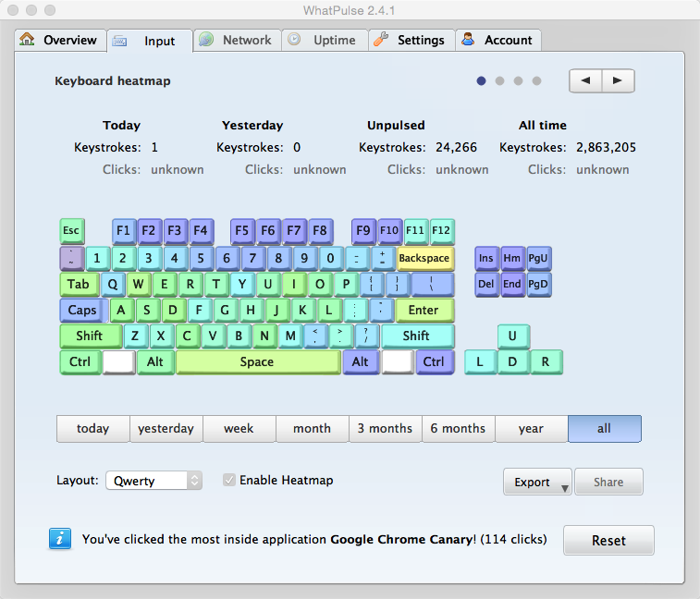The width and height of the screenshot is (700, 599).
Task: Click the blank key beside left Ctrl
Action: point(119,362)
